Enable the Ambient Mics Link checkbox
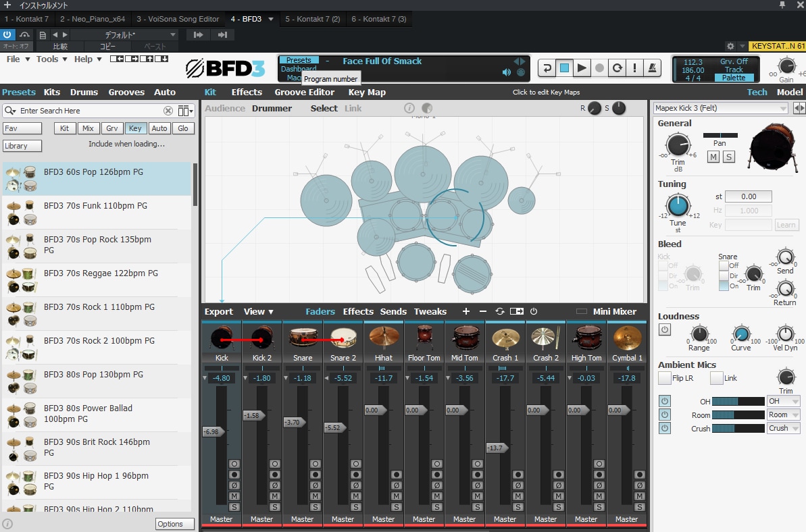Image resolution: width=806 pixels, height=532 pixels. [716, 379]
